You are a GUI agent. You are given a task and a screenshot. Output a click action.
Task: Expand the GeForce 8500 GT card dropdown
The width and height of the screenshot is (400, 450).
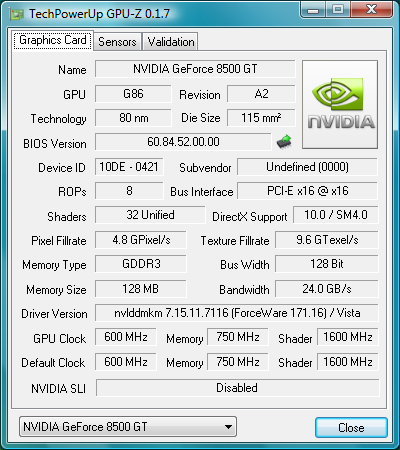128,427
